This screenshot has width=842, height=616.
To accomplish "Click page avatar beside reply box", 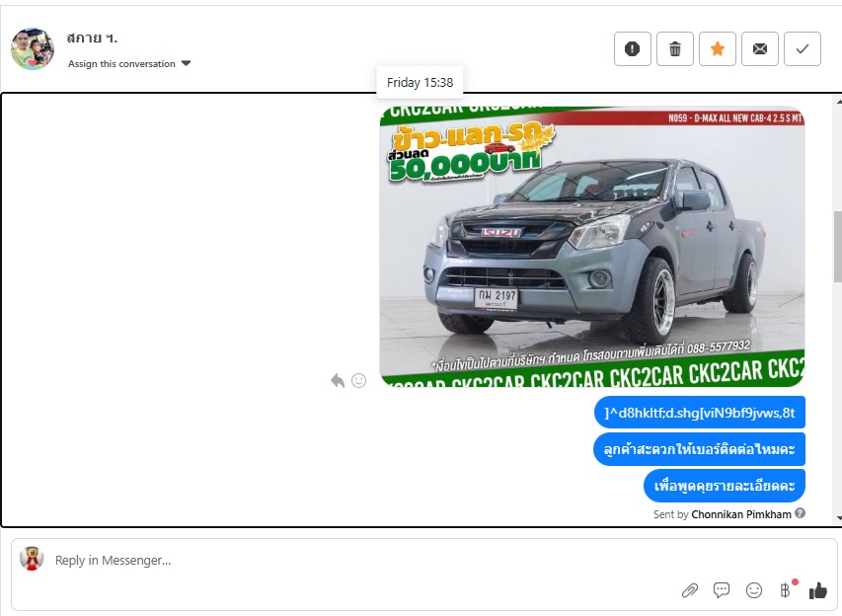I will [x=32, y=559].
